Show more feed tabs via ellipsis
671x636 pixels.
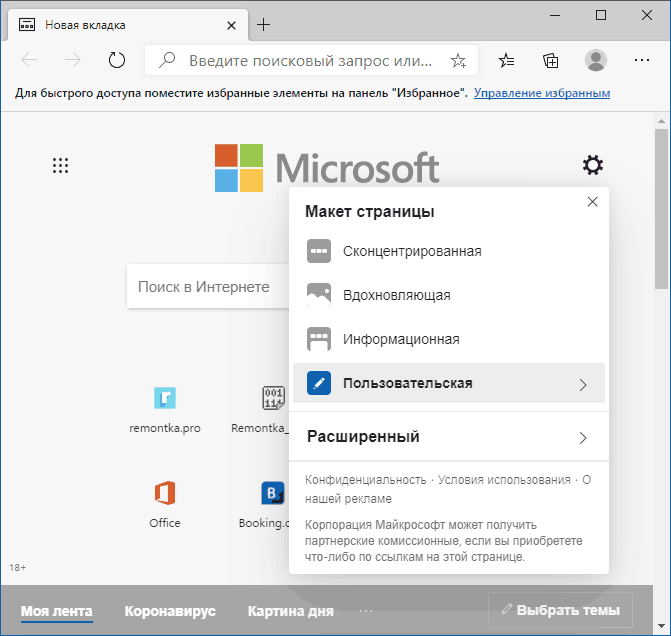[366, 611]
